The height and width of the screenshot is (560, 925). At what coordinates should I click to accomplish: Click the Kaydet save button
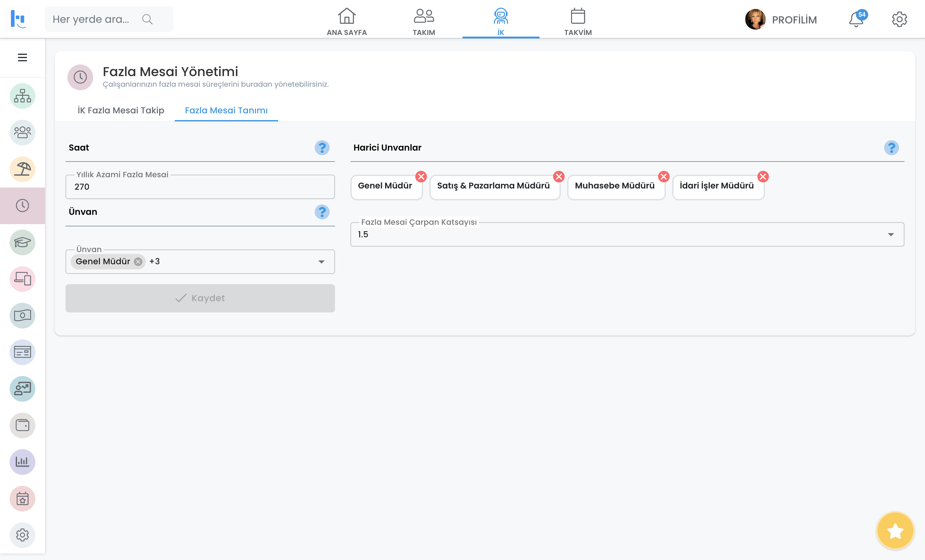pos(200,298)
